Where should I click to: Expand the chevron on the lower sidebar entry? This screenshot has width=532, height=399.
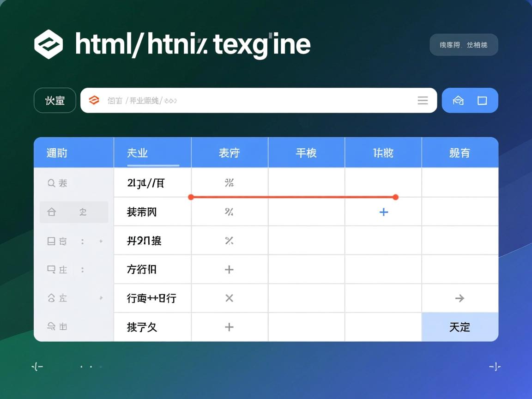(x=101, y=298)
